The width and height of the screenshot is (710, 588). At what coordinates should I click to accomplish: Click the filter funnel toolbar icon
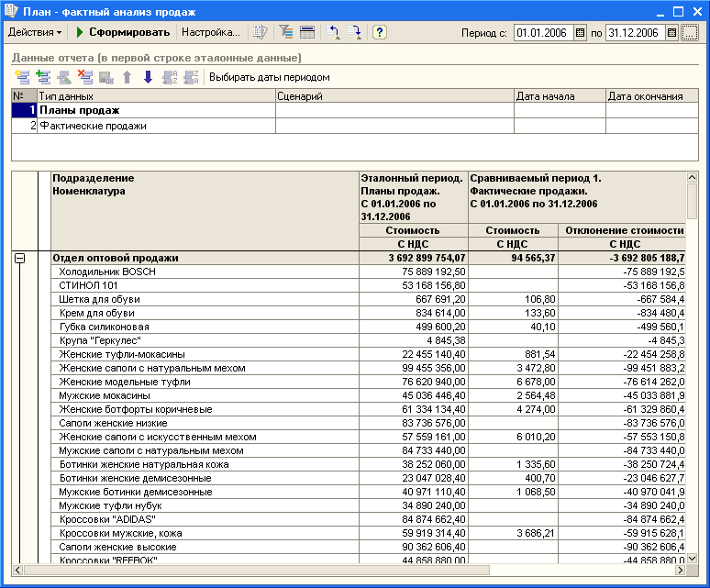point(286,32)
